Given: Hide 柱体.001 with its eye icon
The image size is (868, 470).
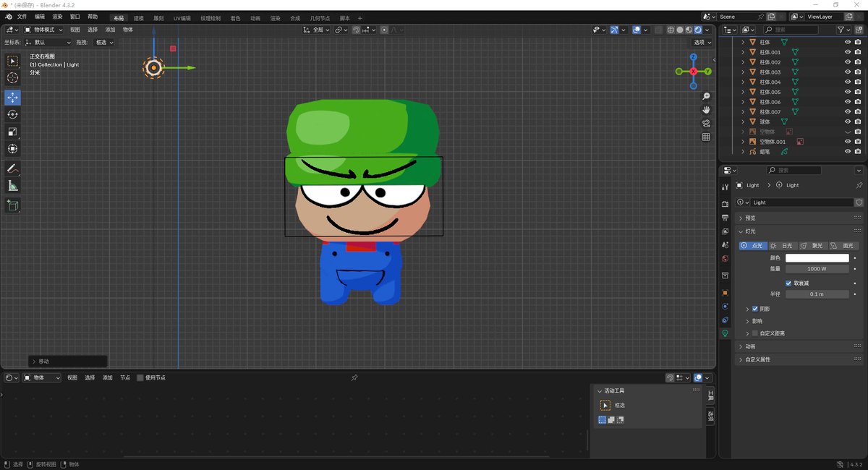Looking at the screenshot, I should pos(848,52).
